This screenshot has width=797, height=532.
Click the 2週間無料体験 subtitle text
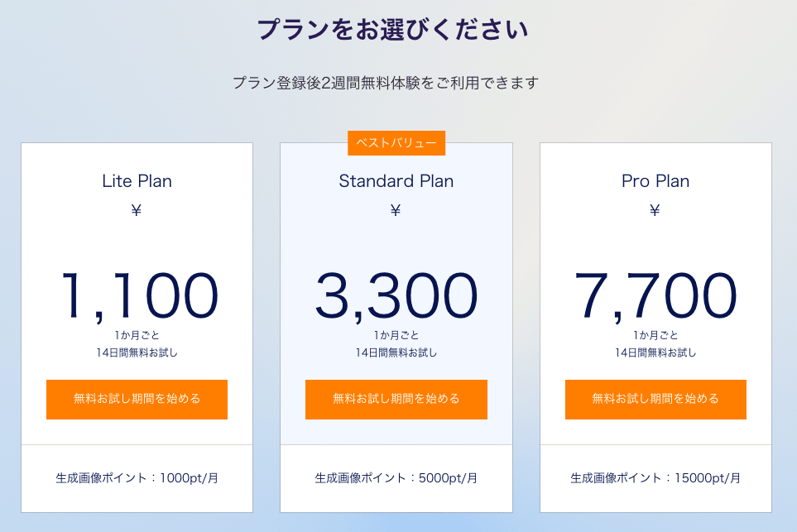(386, 83)
